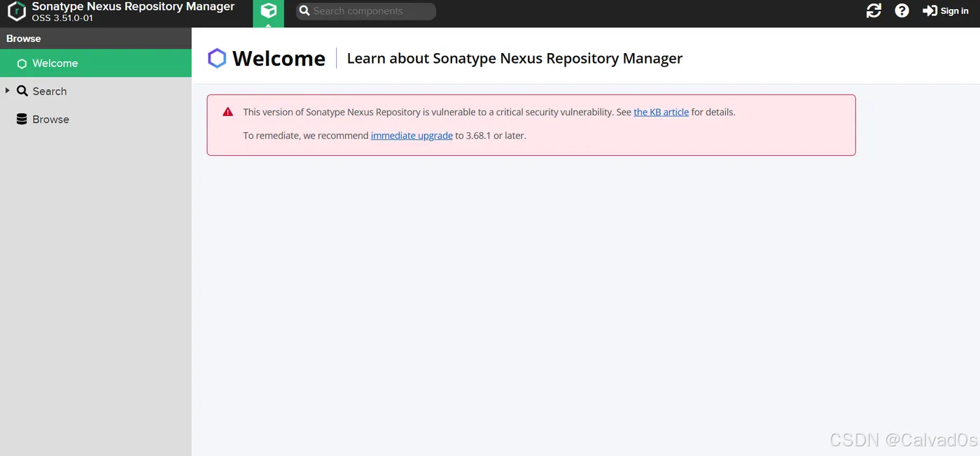
Task: Select Welcome in the sidebar
Action: [x=96, y=63]
